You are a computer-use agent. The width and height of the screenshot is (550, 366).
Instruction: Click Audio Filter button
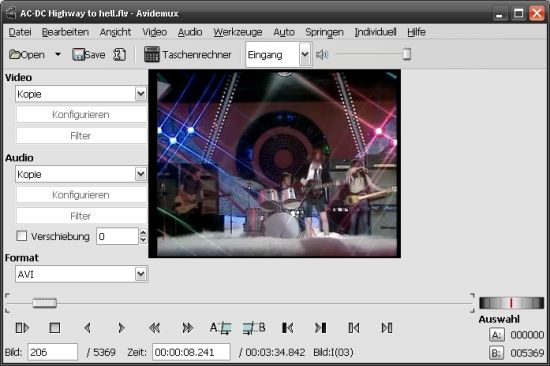coord(81,216)
